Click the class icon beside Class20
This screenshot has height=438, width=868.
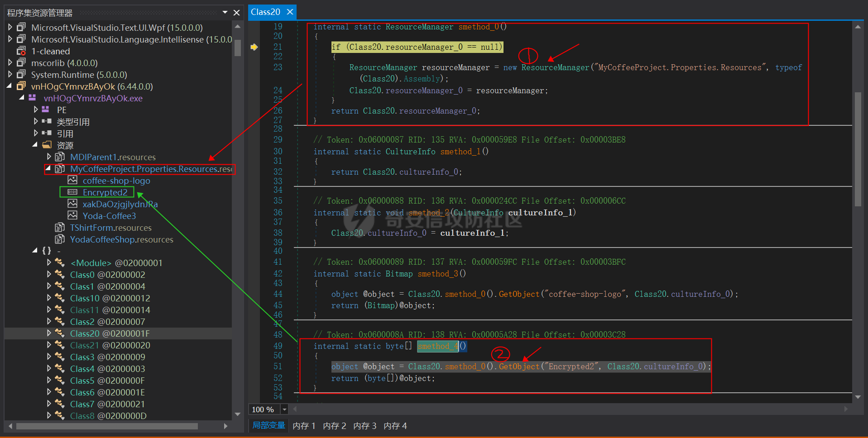(x=59, y=333)
